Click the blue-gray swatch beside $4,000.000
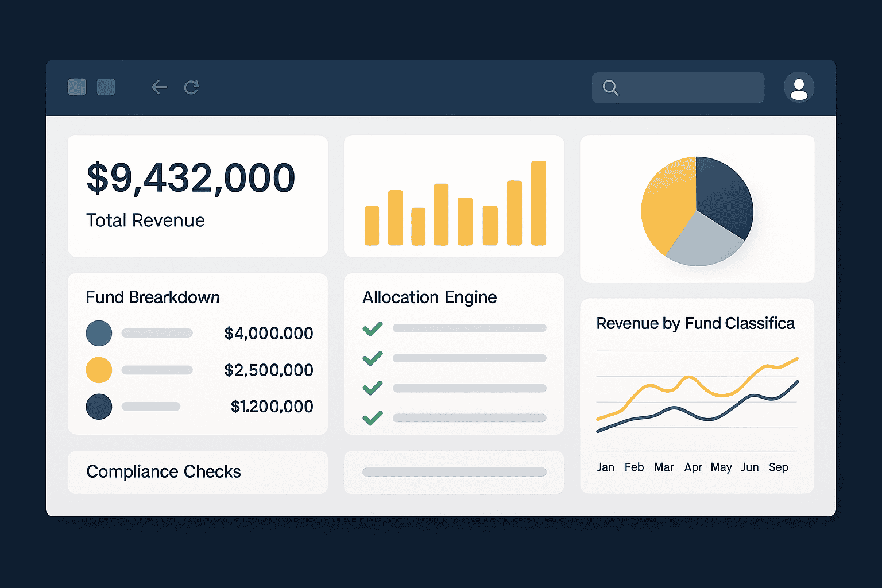The image size is (882, 588). click(x=99, y=333)
